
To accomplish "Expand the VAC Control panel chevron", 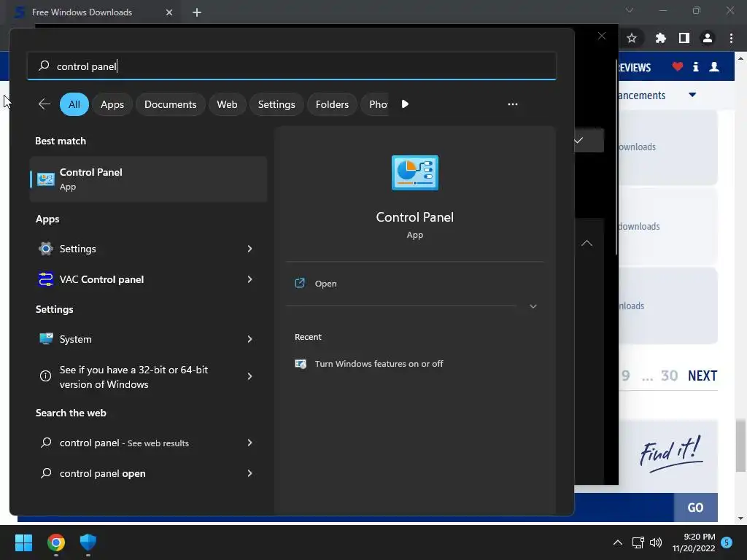I will click(x=249, y=279).
